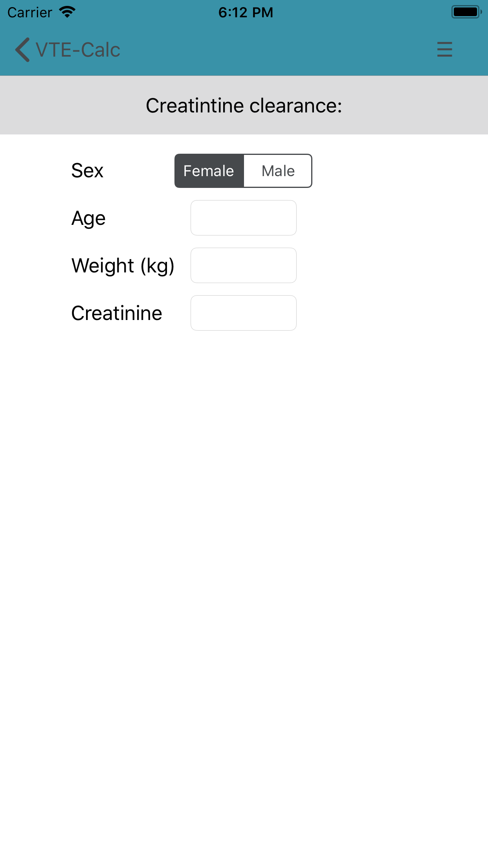Go back to VTE-Calc
The width and height of the screenshot is (488, 868).
click(68, 50)
